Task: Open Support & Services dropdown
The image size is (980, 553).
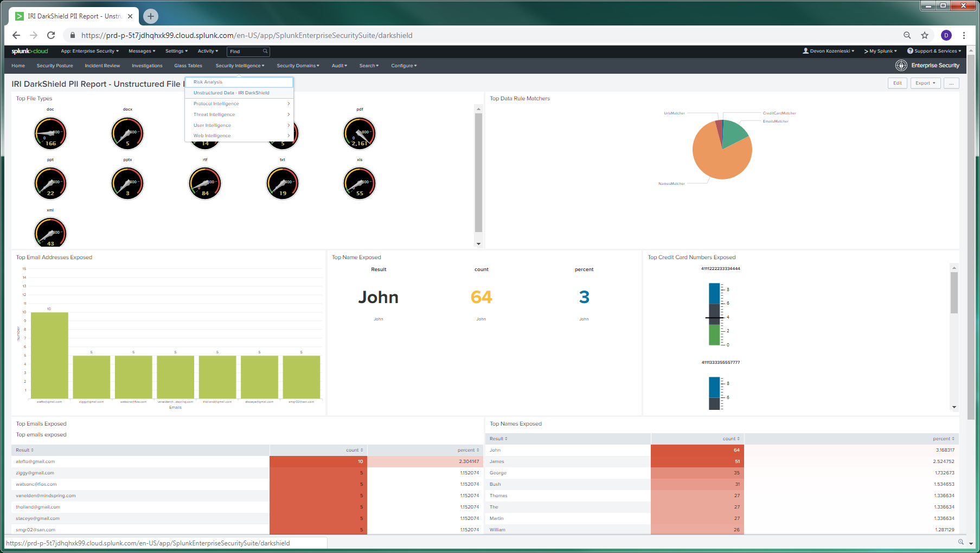Action: click(934, 51)
